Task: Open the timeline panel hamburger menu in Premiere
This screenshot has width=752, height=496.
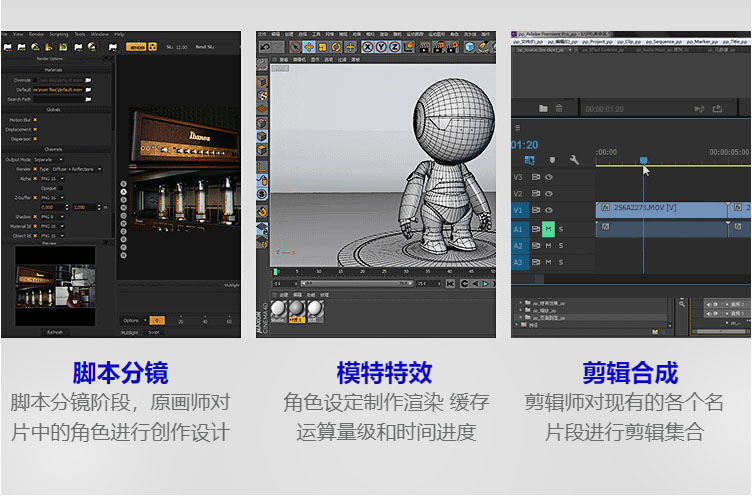Action: (x=517, y=128)
